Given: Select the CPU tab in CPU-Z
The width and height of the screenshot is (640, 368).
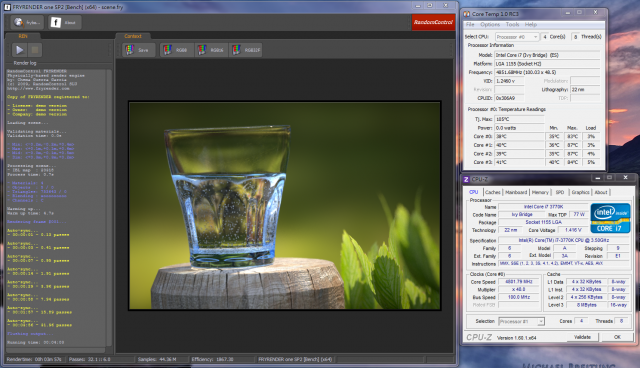Looking at the screenshot, I should click(x=473, y=192).
